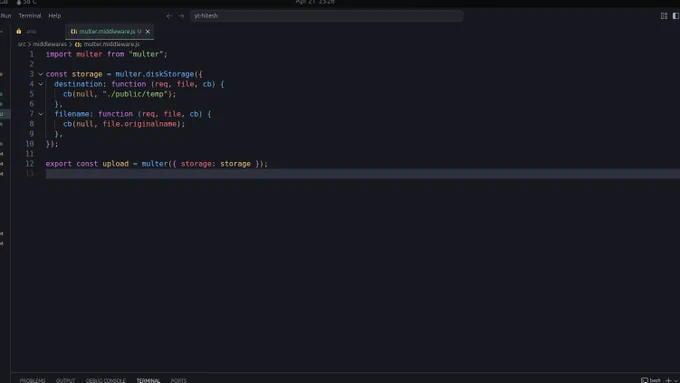The height and width of the screenshot is (383, 680).
Task: Click "originalname" on line 8
Action: pyautogui.click(x=150, y=124)
